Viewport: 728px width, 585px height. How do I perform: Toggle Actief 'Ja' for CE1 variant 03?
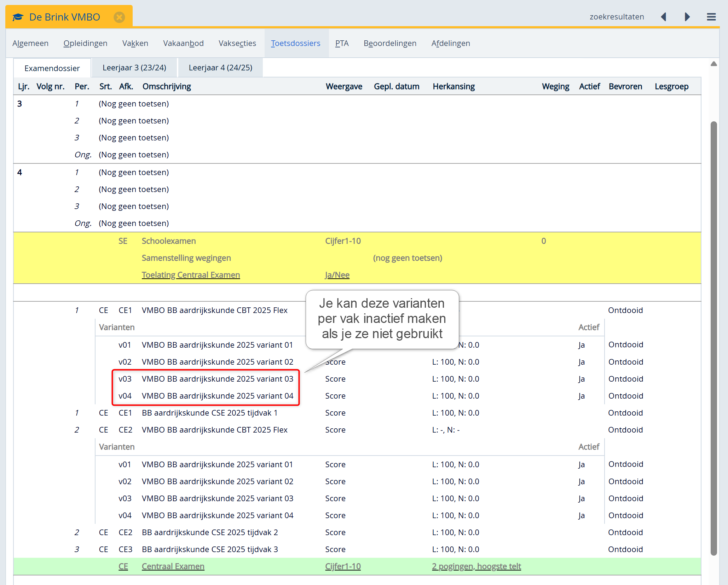click(x=581, y=379)
